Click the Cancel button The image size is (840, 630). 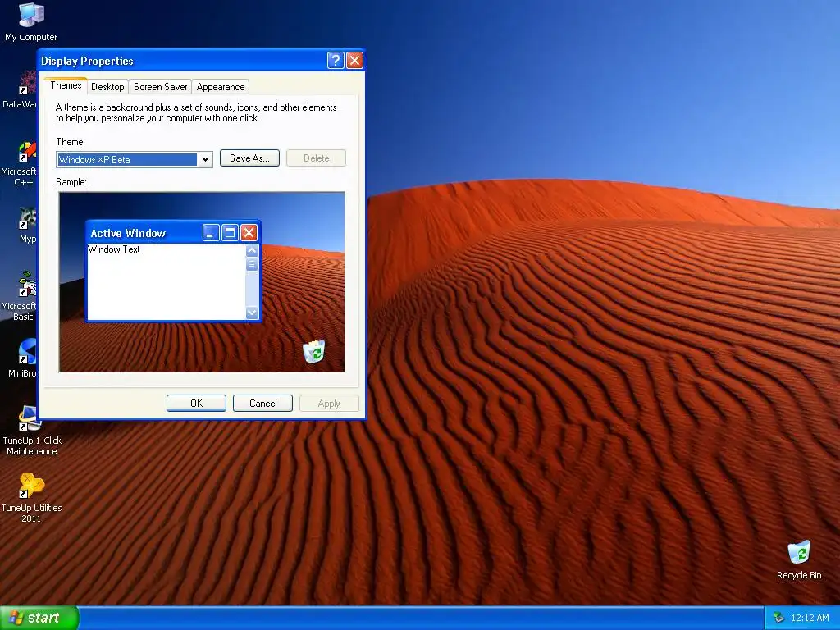coord(263,404)
